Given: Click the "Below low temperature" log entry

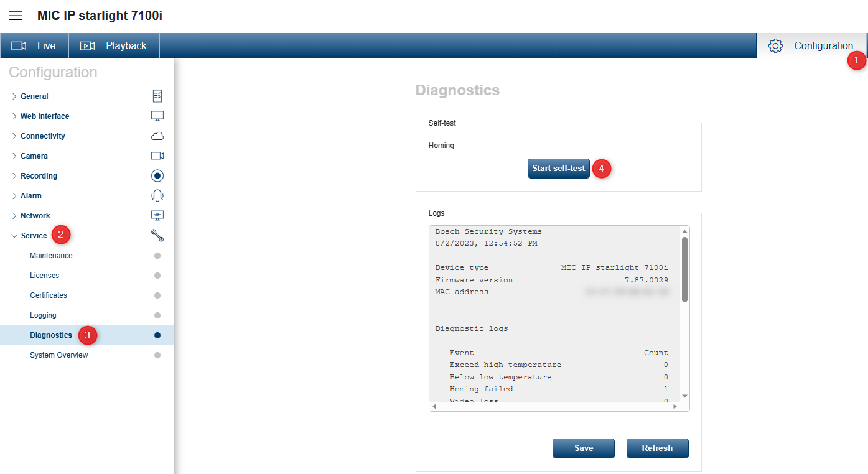Looking at the screenshot, I should 500,377.
